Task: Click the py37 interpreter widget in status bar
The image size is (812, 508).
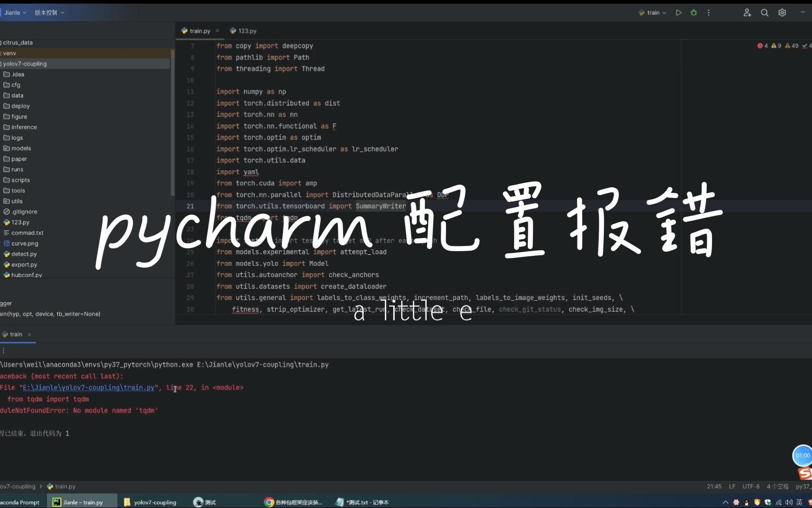Action: coord(803,487)
